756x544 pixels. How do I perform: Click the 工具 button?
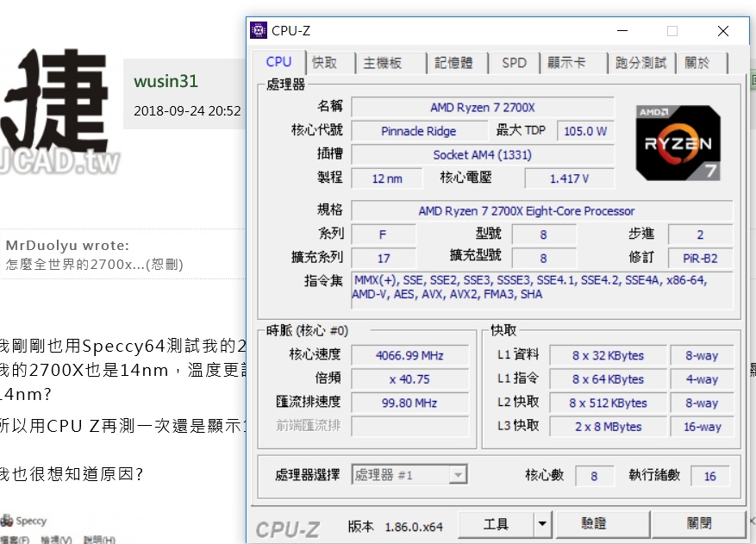pos(496,524)
